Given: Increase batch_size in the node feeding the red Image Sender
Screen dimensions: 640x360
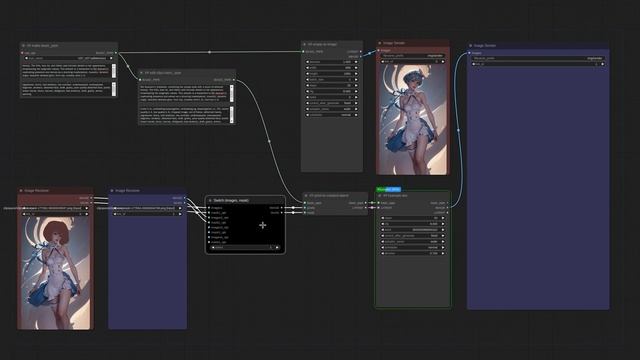Looking at the screenshot, I should pyautogui.click(x=356, y=80).
